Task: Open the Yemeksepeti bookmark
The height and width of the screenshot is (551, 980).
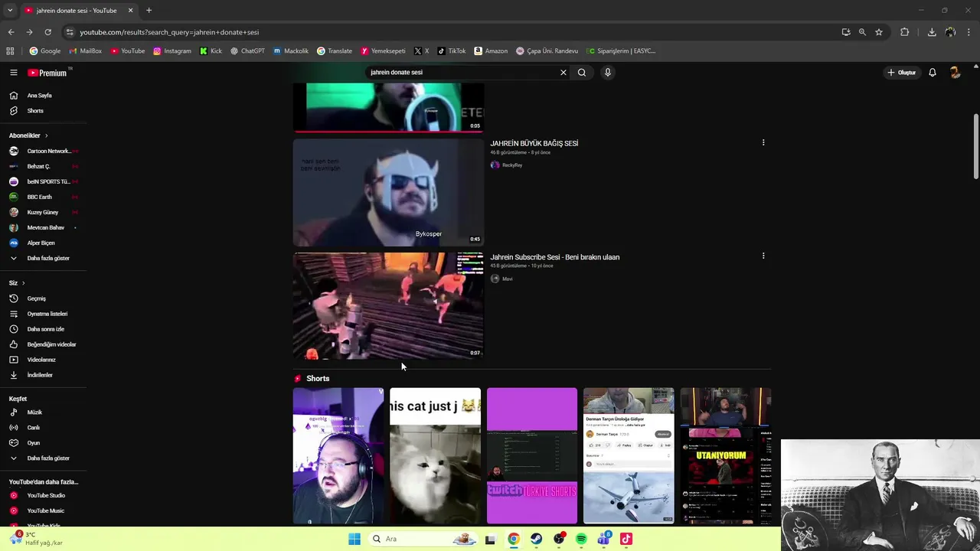Action: [x=383, y=51]
